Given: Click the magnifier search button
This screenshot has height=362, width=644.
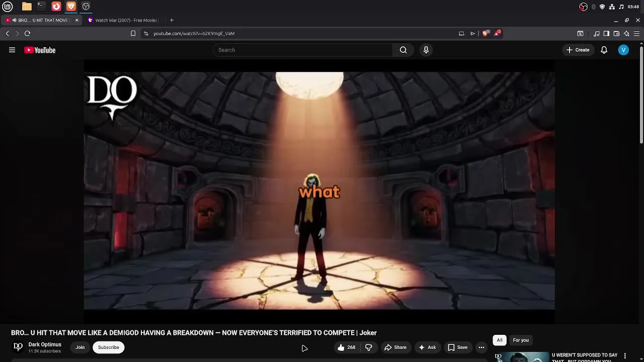Looking at the screenshot, I should pyautogui.click(x=403, y=50).
